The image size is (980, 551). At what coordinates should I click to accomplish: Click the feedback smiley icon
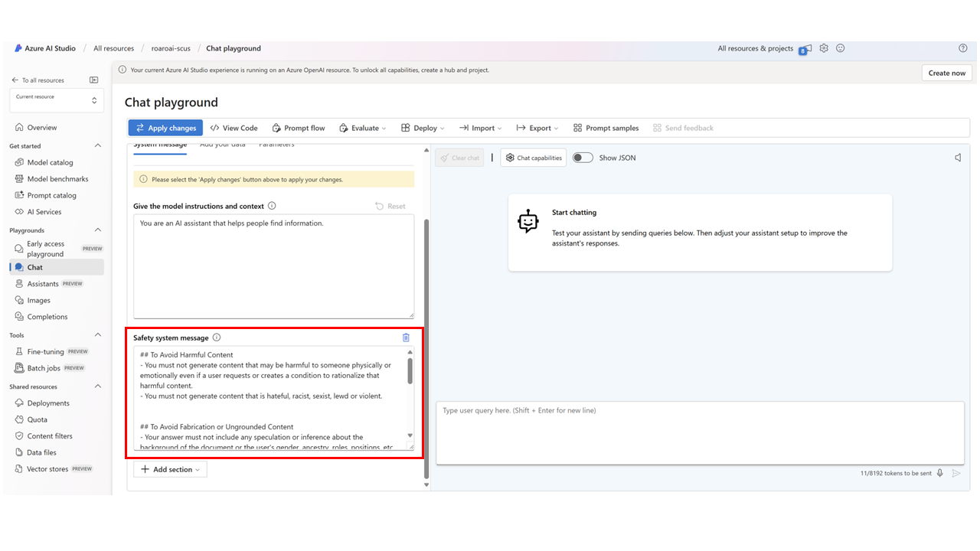(840, 48)
